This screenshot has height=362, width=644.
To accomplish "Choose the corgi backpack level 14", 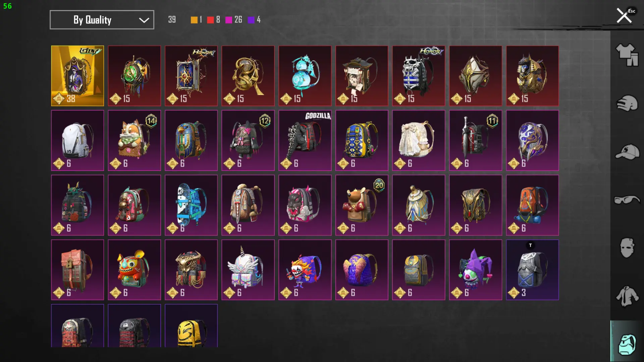I will 134,140.
